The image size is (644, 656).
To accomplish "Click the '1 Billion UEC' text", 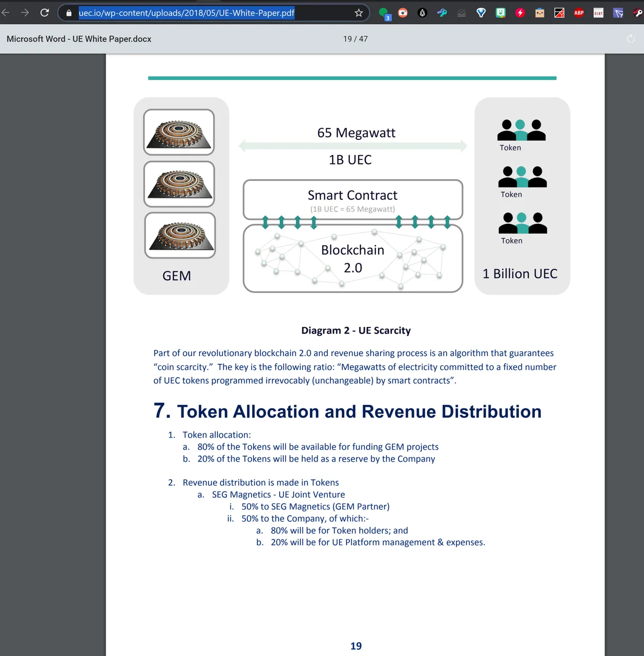I will 520,274.
